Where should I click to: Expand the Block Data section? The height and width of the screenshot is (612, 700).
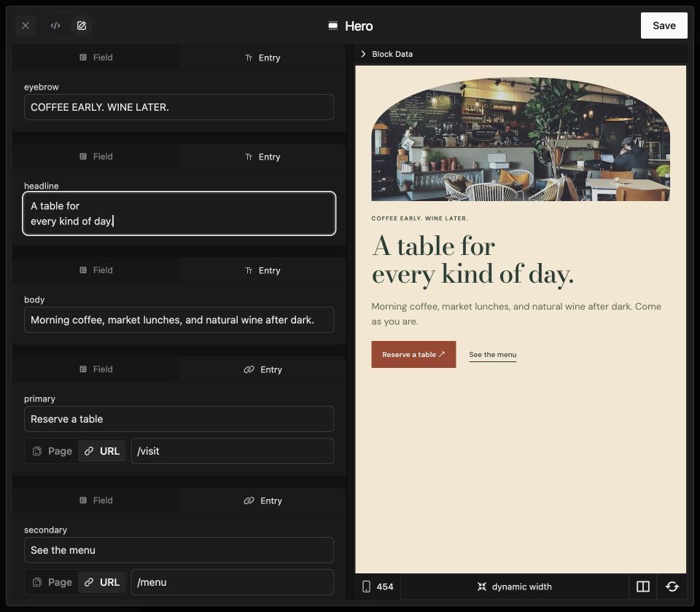(x=386, y=54)
